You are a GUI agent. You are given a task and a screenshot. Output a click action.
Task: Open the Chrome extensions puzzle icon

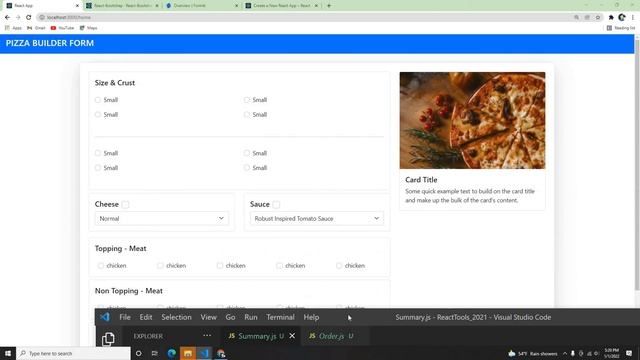pos(611,18)
